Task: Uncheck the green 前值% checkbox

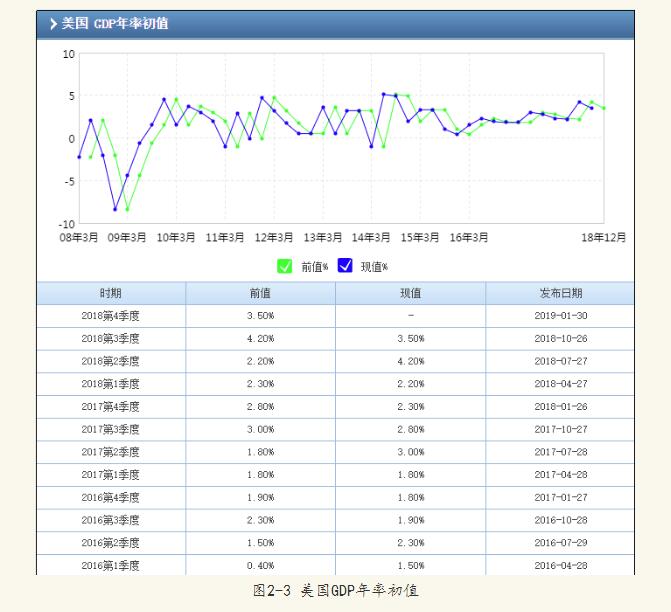Action: coord(284,266)
